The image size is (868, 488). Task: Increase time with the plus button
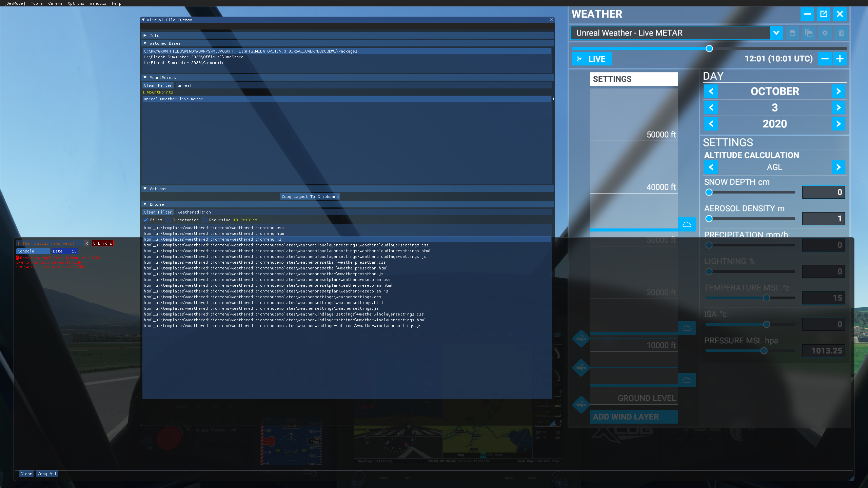click(x=840, y=59)
